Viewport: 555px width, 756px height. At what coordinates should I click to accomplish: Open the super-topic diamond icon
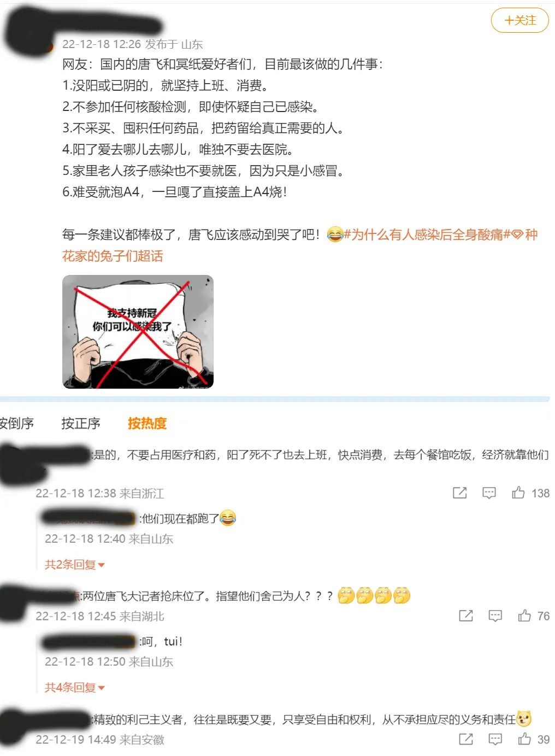[517, 235]
